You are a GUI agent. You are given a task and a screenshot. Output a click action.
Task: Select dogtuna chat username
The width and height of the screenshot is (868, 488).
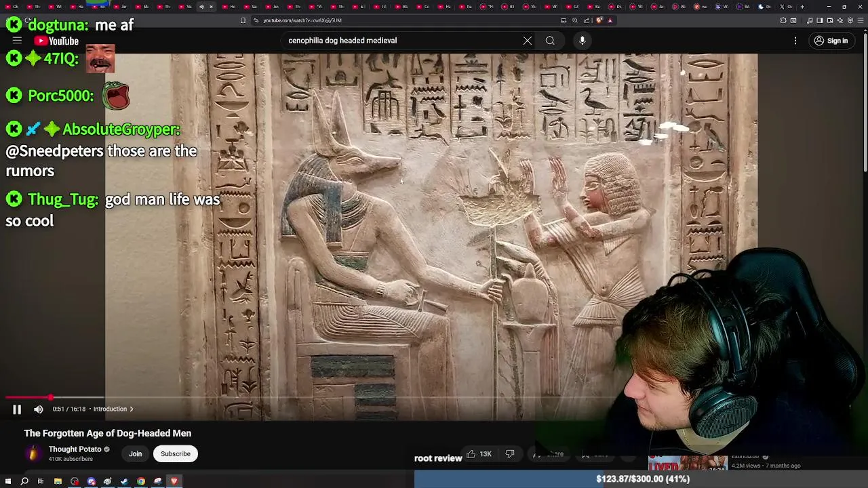pyautogui.click(x=58, y=25)
